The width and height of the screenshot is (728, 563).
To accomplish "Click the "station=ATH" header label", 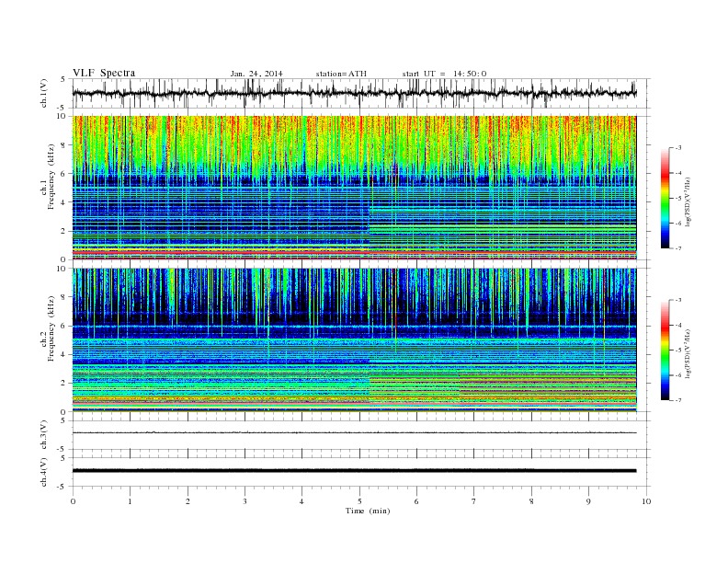I will coord(341,74).
